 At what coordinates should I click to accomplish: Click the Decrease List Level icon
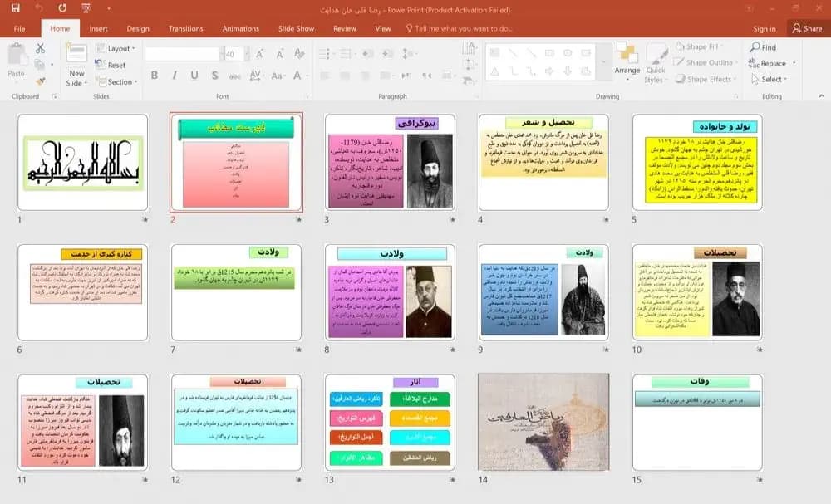[x=368, y=53]
